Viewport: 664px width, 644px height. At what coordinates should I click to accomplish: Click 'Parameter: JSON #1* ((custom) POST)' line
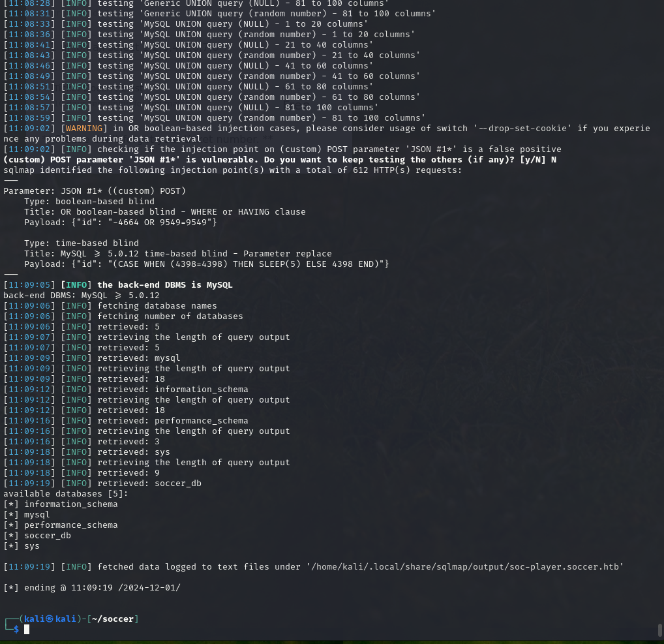[95, 191]
